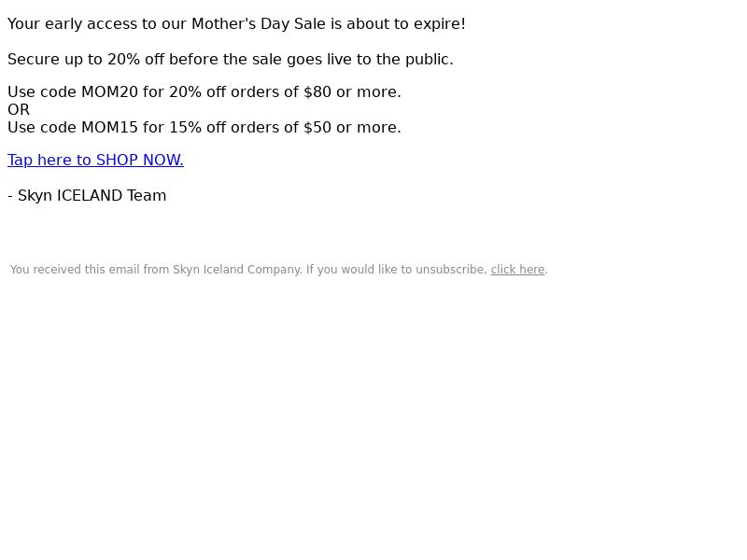This screenshot has width=747, height=560.
Task: Click the '$50 or more' text
Action: (x=352, y=128)
